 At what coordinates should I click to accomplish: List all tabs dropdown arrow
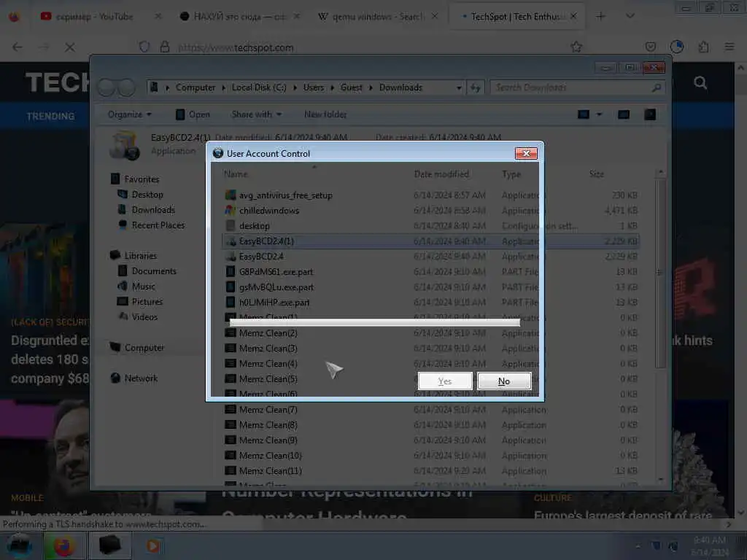(x=630, y=16)
